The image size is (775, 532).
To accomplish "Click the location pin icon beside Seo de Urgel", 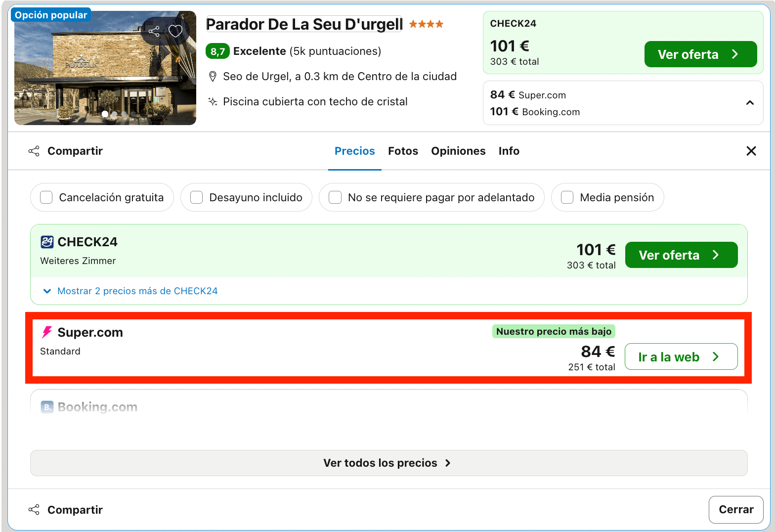I will click(213, 77).
